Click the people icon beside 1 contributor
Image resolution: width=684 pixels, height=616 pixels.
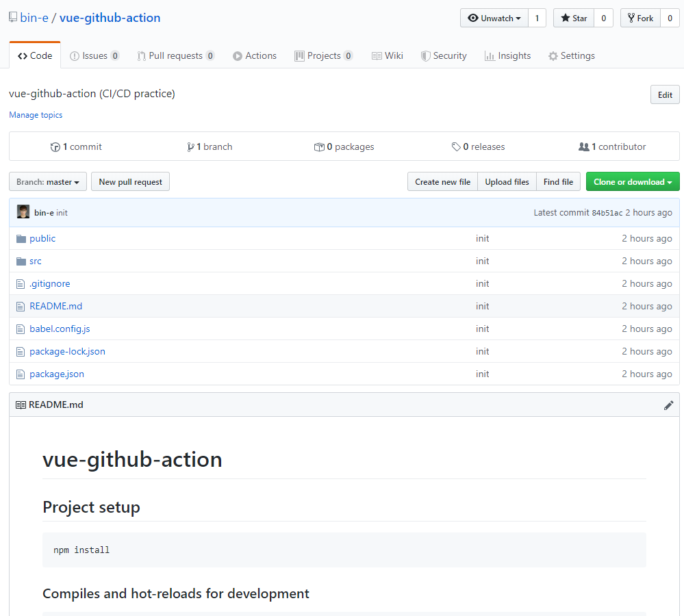point(583,147)
